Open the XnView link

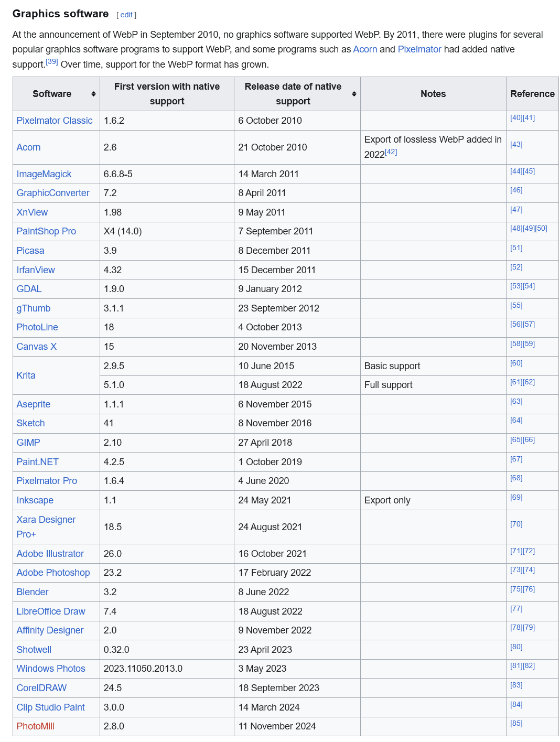32,212
